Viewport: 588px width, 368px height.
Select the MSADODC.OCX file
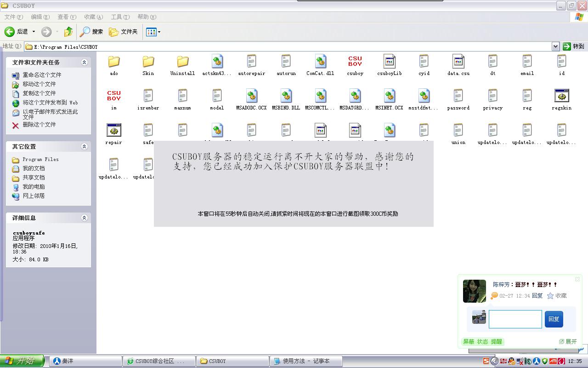(x=252, y=96)
